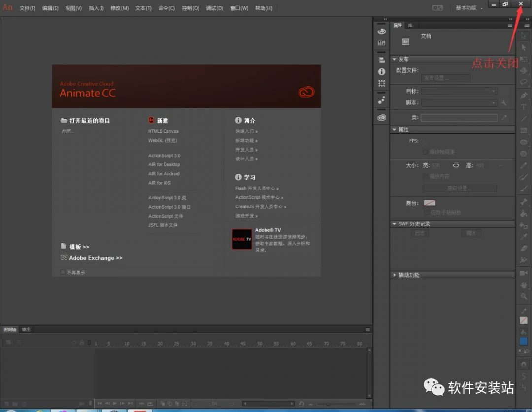Select the Text tool in the tools panel
Screen dimensions: 532x412
(524, 107)
